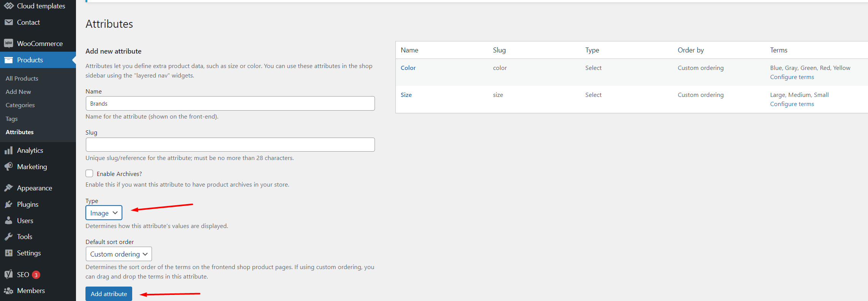
Task: Click the Add attribute button
Action: click(x=109, y=294)
